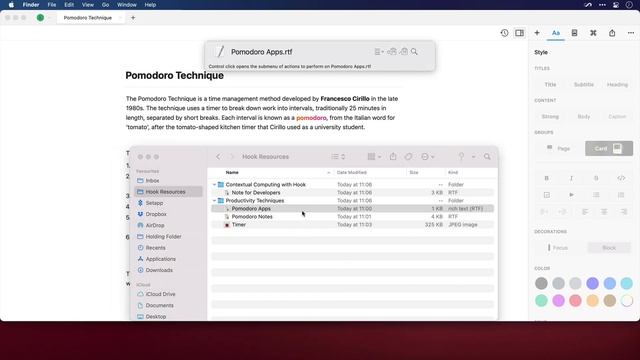Make the block a toggle list
Image resolution: width=640 pixels, height=360 pixels.
click(x=571, y=195)
